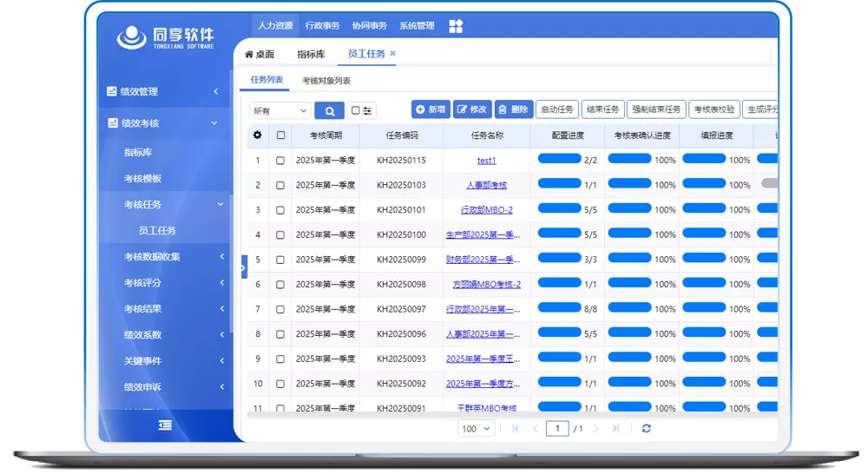Expand the 绩效申诉 chevron

pos(222,386)
